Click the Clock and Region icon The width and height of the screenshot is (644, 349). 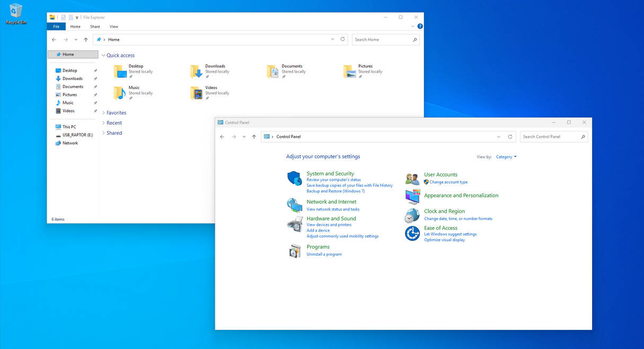click(412, 215)
